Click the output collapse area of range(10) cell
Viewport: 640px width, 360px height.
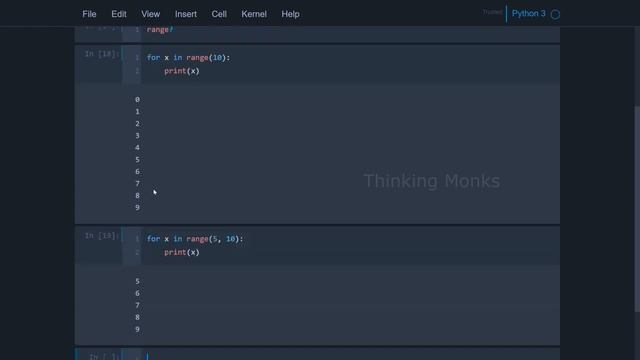pos(99,153)
